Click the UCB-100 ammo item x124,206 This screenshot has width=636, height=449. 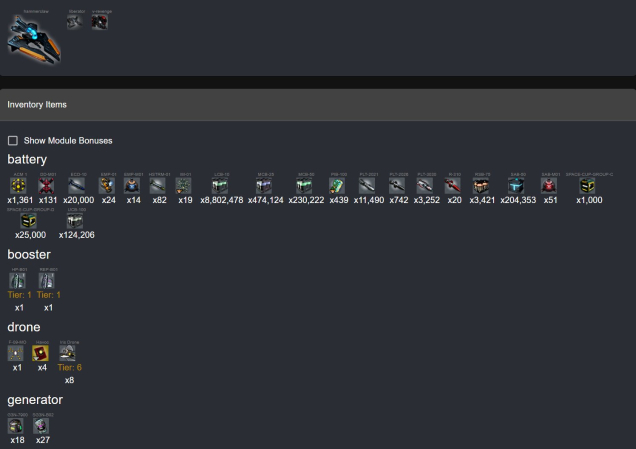tap(75, 220)
